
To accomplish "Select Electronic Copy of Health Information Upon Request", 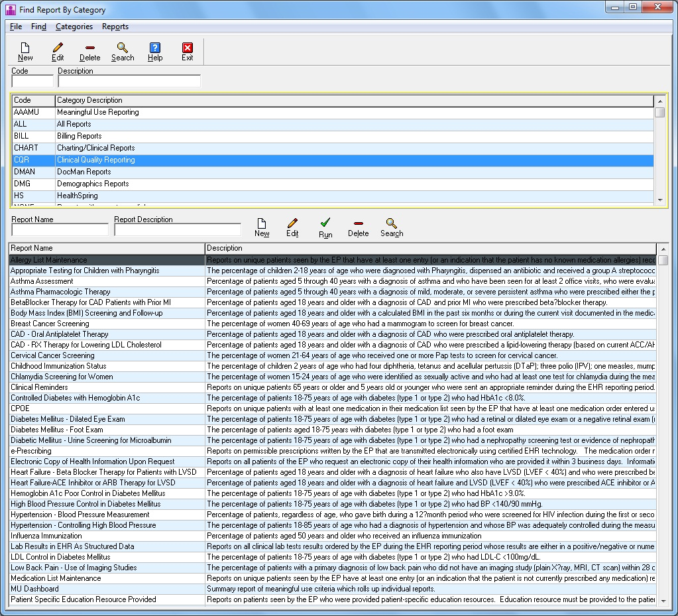I will pyautogui.click(x=333, y=462).
